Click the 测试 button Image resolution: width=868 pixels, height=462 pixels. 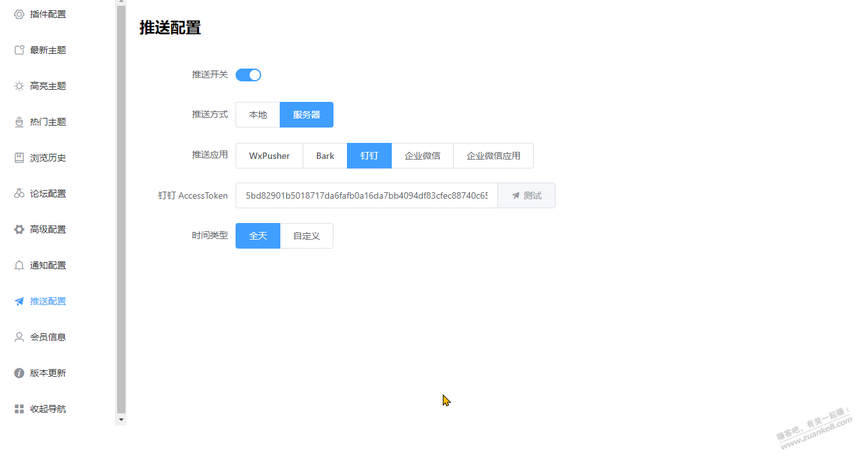(527, 195)
